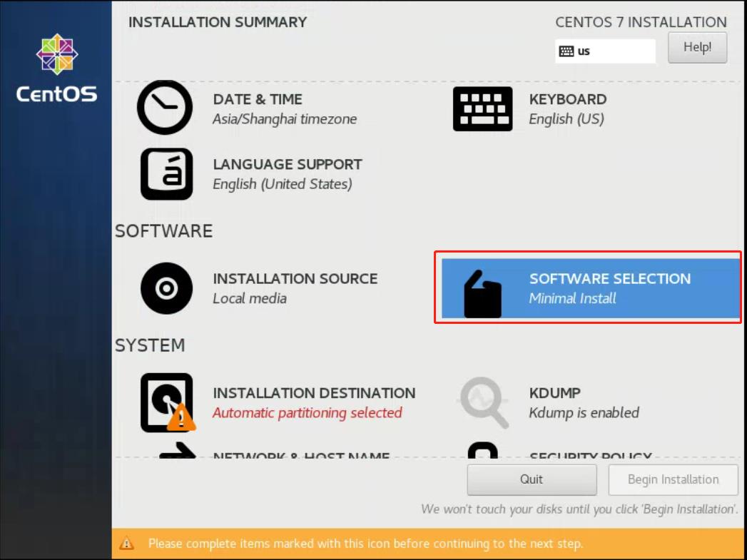
Task: Open the Installation Destination disk icon
Action: pyautogui.click(x=168, y=403)
